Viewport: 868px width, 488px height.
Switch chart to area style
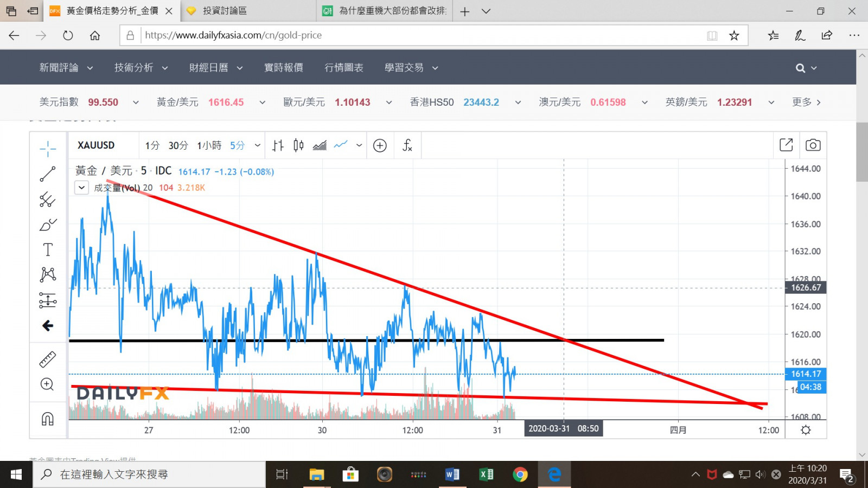pyautogui.click(x=320, y=145)
